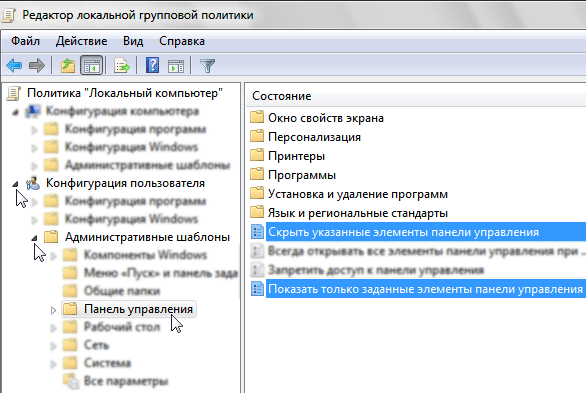586x393 pixels.
Task: Expand the Рабочий стол tree node
Action: pos(53,328)
